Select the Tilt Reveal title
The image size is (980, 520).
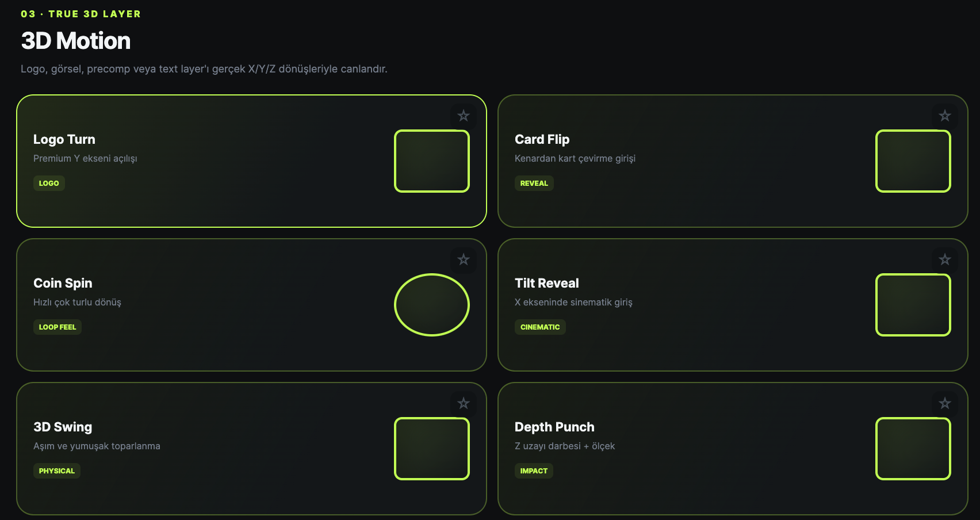[x=547, y=283]
